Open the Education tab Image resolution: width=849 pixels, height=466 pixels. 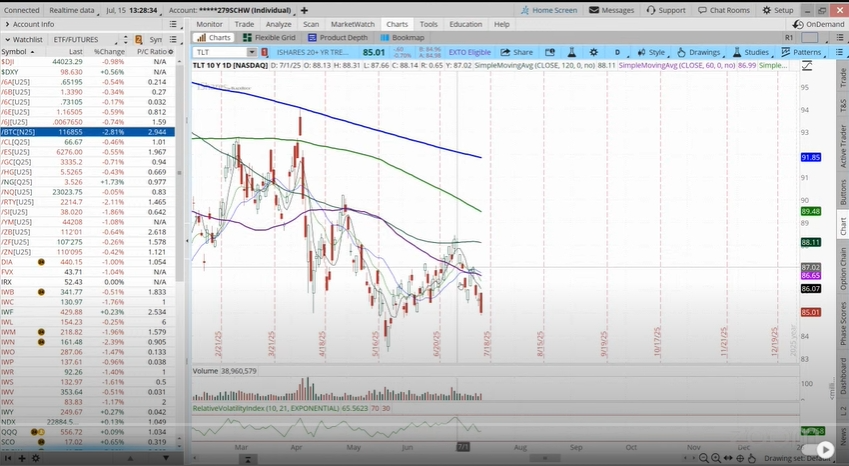(466, 24)
